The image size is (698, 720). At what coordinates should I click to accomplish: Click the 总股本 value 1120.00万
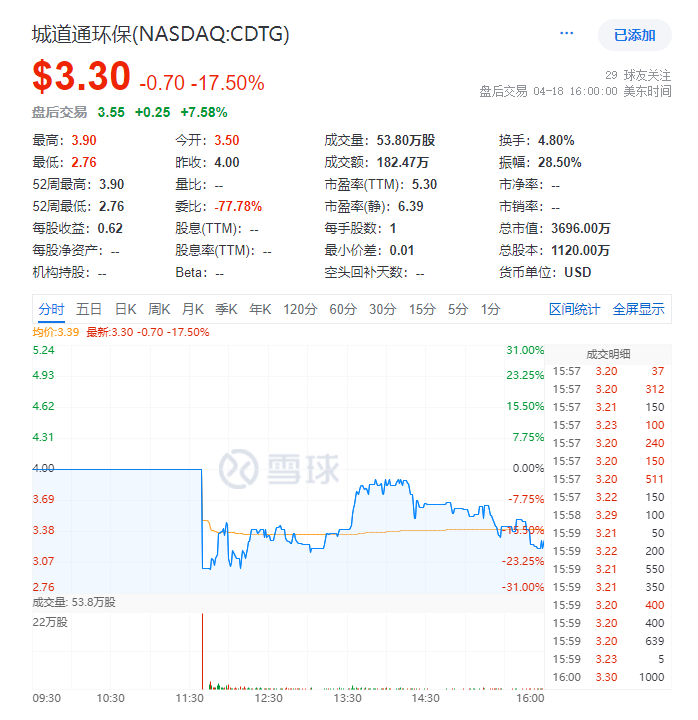(x=580, y=250)
